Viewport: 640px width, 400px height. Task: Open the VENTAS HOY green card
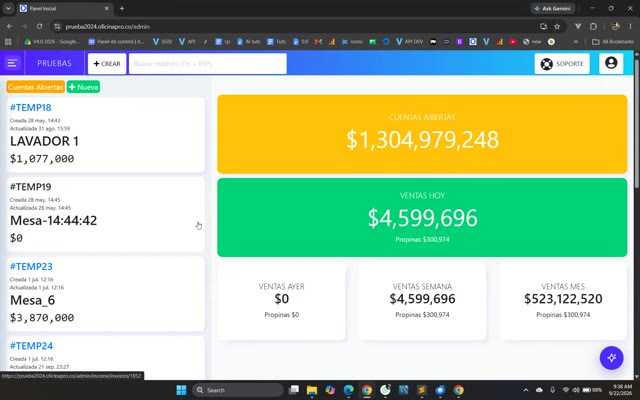pos(422,218)
